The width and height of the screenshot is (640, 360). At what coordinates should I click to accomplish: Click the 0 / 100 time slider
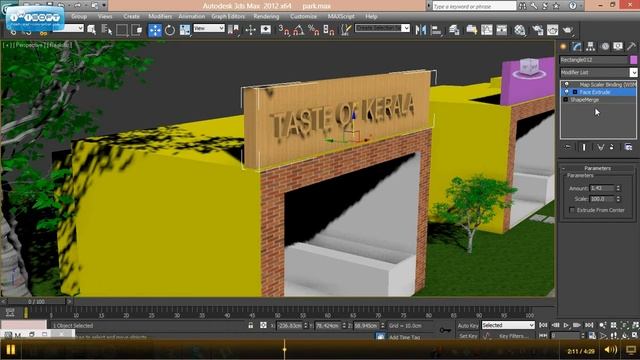coord(36,302)
